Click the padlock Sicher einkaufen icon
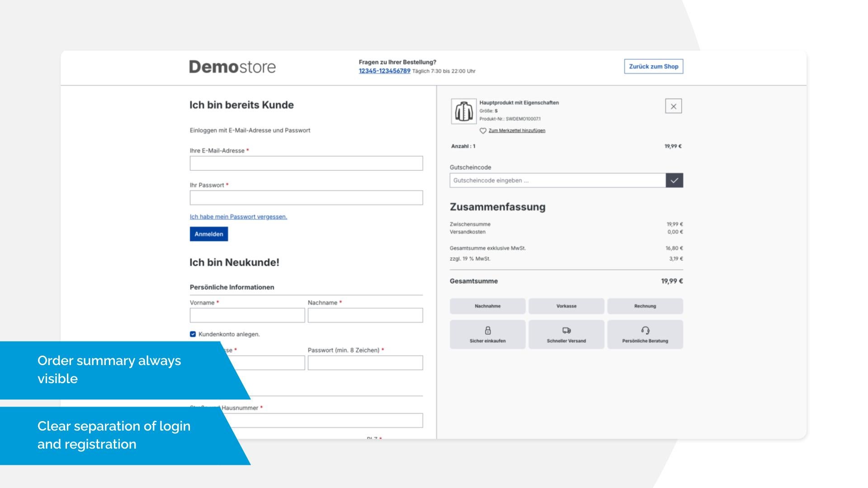 tap(488, 330)
